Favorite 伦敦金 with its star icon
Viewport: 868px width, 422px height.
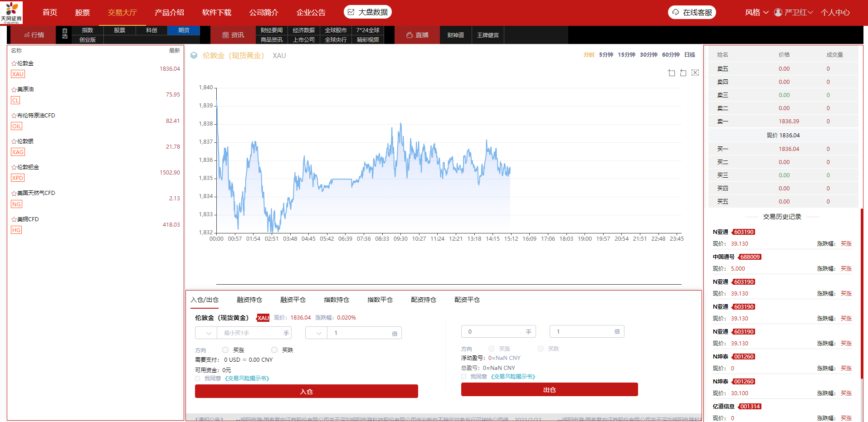point(14,63)
